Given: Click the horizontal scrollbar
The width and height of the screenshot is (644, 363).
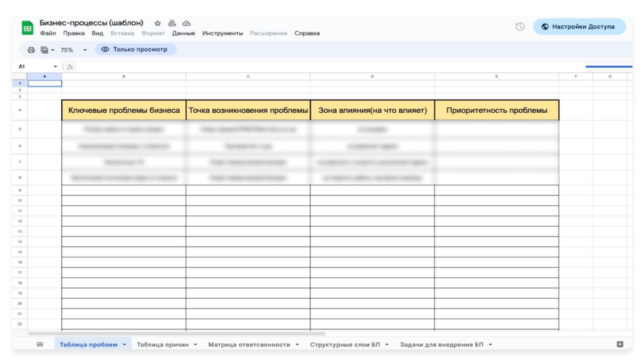Looking at the screenshot, I should click(x=176, y=333).
